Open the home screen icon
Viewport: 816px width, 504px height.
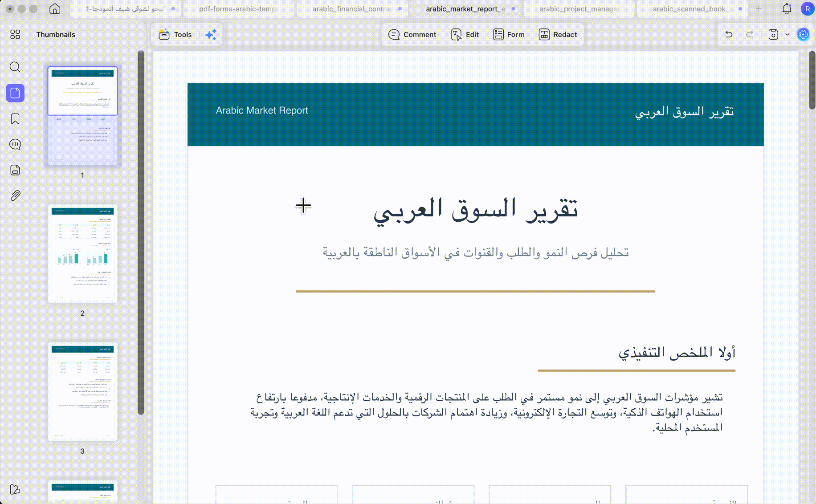[55, 9]
